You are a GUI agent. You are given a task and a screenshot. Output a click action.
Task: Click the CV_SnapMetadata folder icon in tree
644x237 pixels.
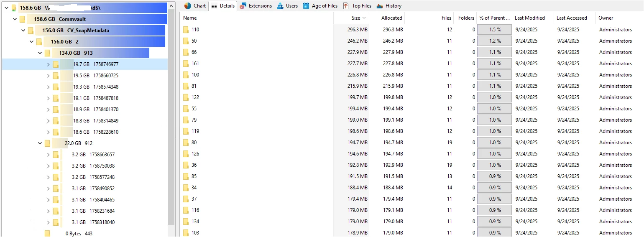coord(31,31)
